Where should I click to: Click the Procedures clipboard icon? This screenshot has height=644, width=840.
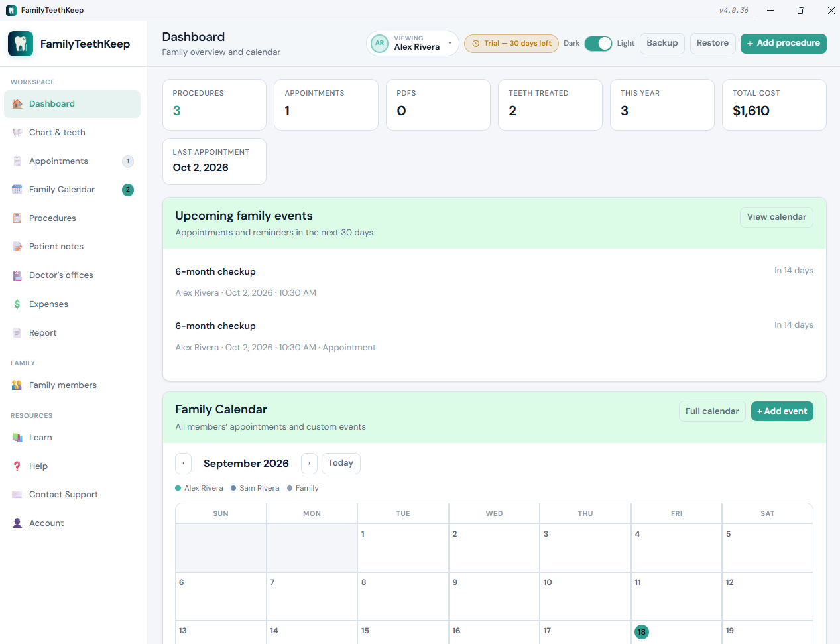point(17,218)
